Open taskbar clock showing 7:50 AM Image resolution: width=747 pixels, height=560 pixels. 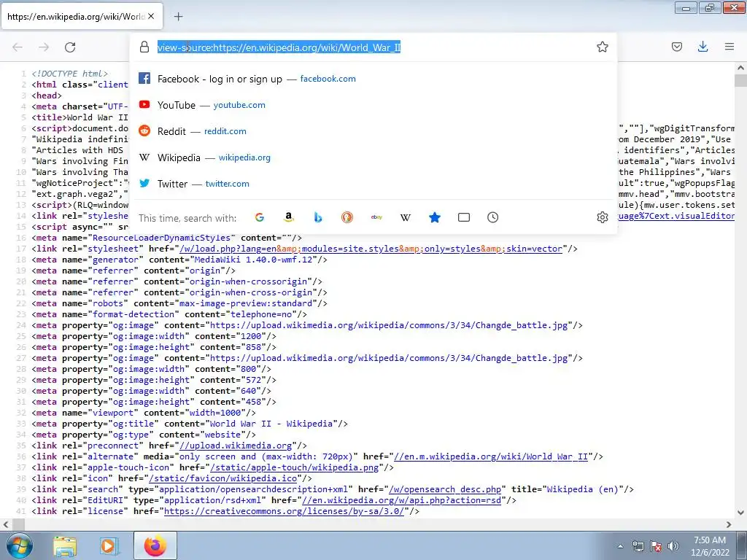[710, 546]
